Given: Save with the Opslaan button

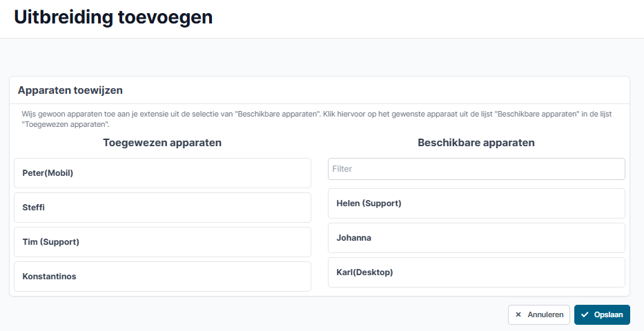Looking at the screenshot, I should click(602, 314).
